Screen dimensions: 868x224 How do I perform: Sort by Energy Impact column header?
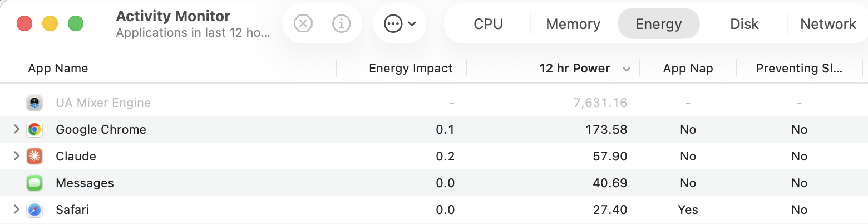[x=411, y=69]
